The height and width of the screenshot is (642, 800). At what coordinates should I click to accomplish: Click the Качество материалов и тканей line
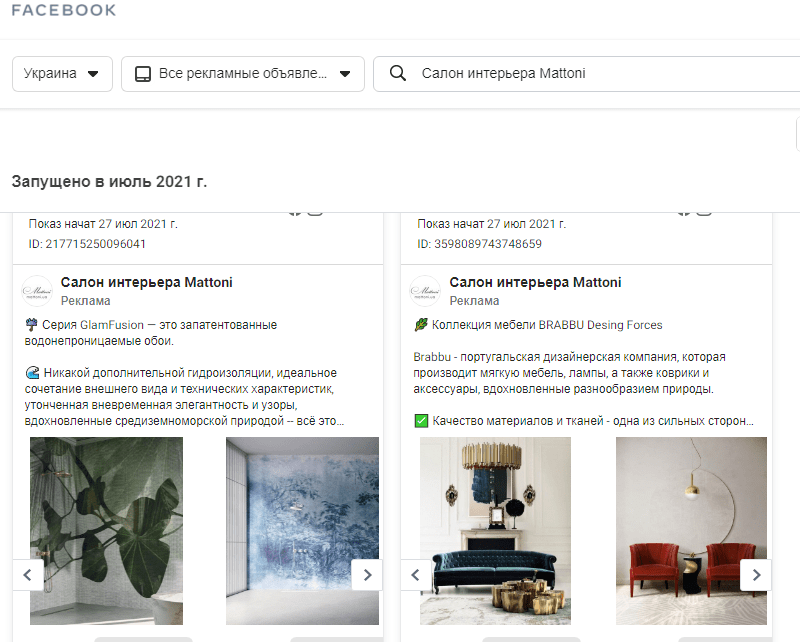point(584,421)
